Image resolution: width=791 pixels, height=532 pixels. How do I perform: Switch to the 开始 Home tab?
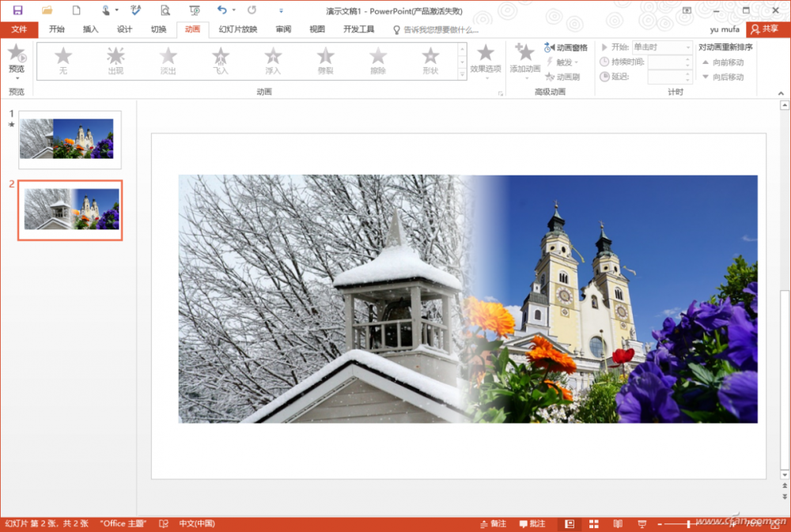click(x=56, y=29)
